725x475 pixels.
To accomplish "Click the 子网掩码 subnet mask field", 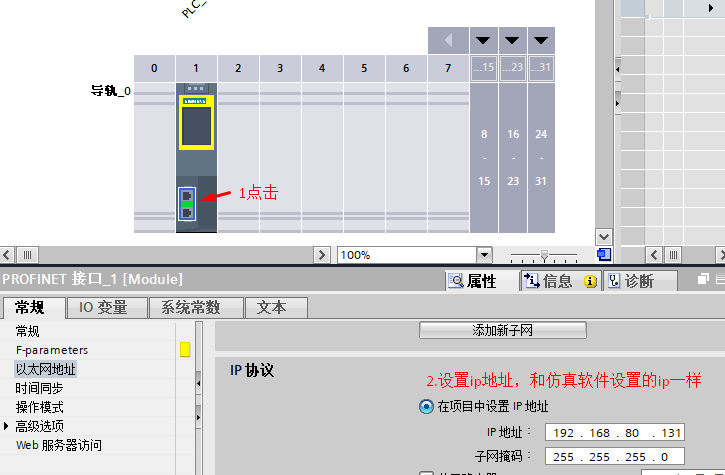I will point(615,456).
